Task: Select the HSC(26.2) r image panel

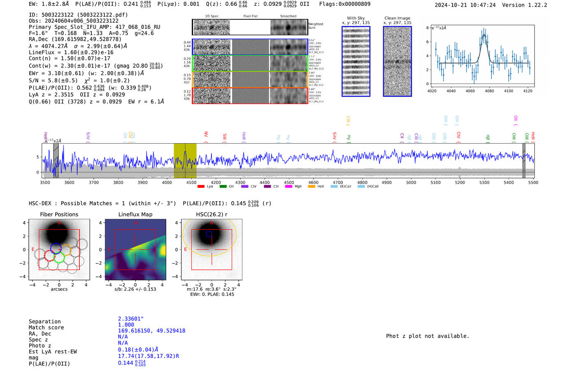Action: (x=211, y=249)
